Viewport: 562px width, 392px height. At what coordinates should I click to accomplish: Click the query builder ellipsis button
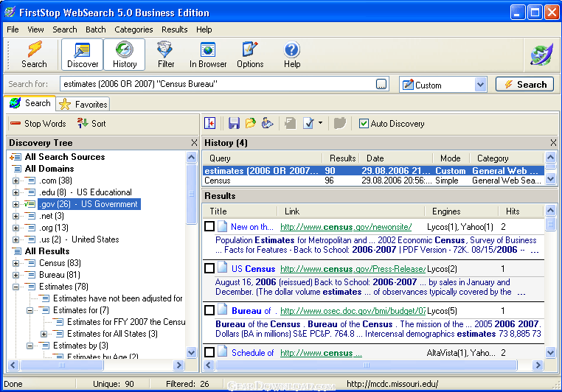[x=381, y=84]
